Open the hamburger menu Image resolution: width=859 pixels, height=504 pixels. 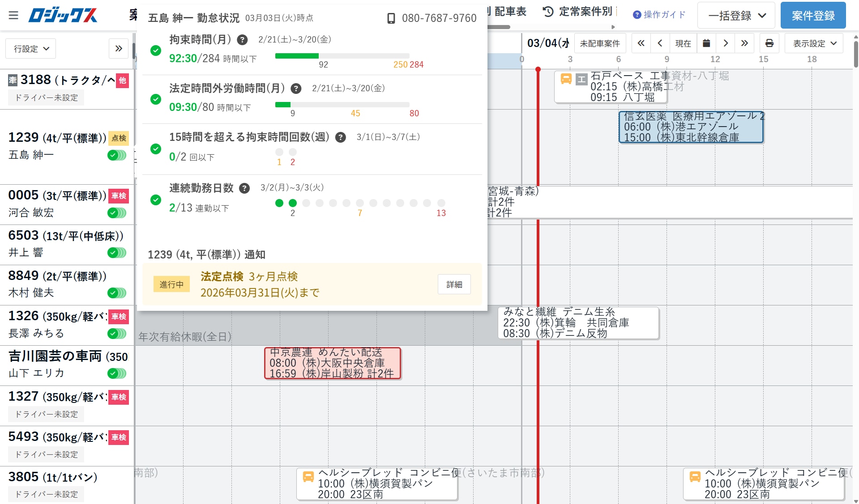13,15
